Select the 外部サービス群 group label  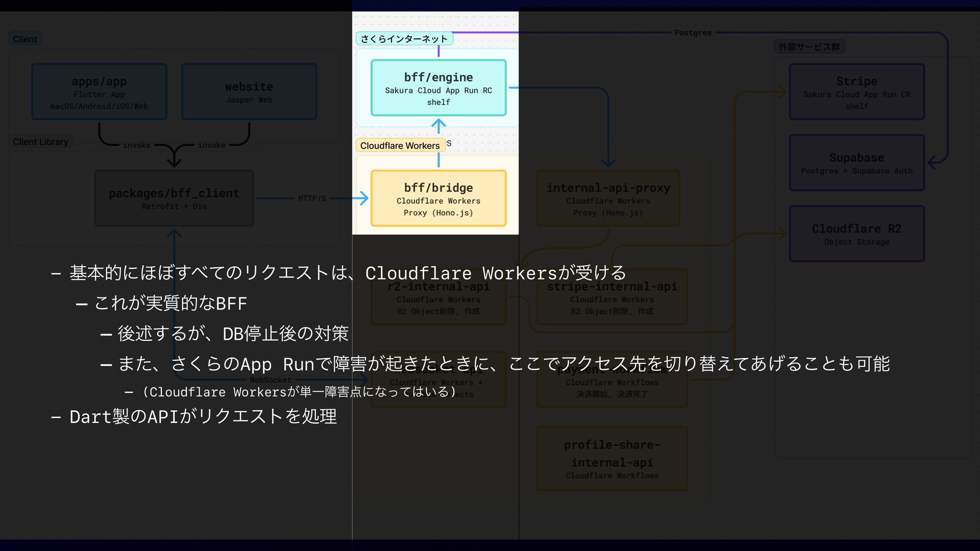point(809,47)
